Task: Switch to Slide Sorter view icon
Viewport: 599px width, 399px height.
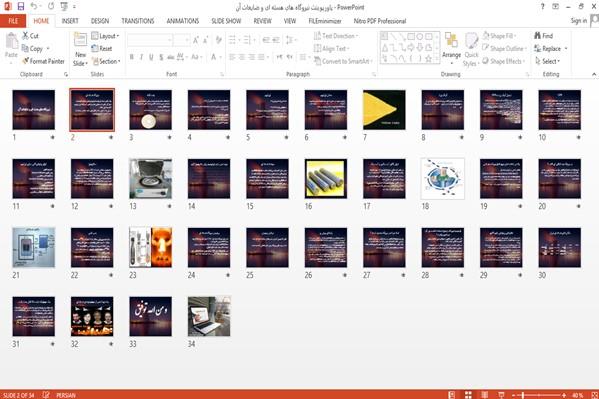Action: (x=468, y=395)
